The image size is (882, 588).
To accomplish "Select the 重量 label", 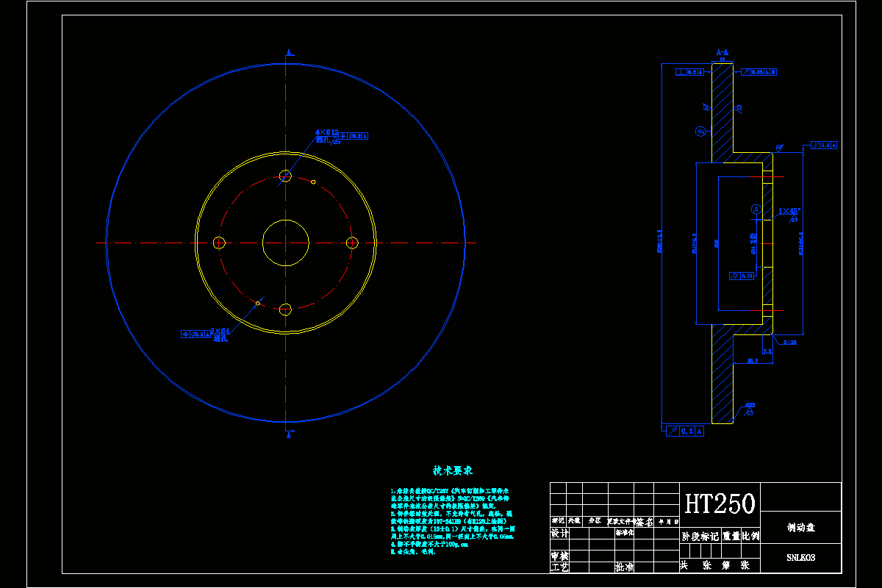I will (731, 537).
